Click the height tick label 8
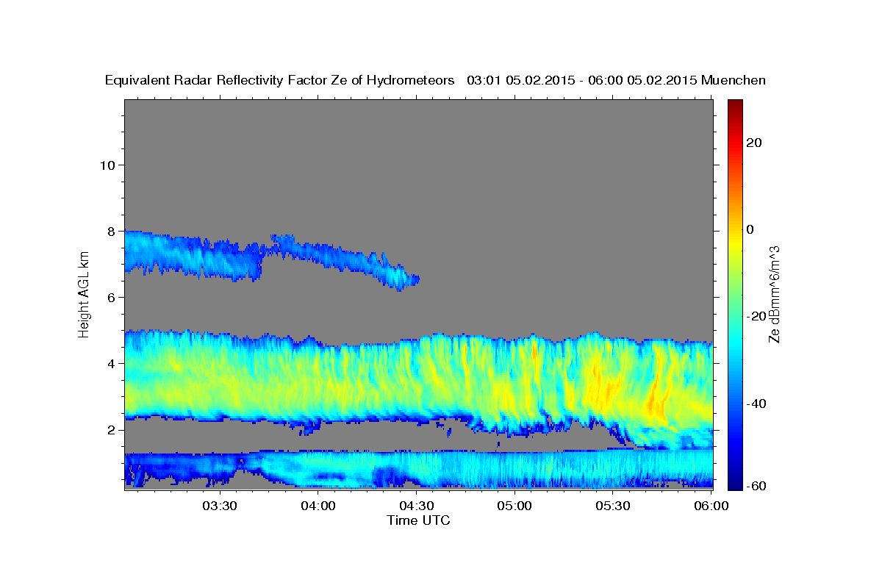This screenshot has height=588, width=882. tap(110, 231)
